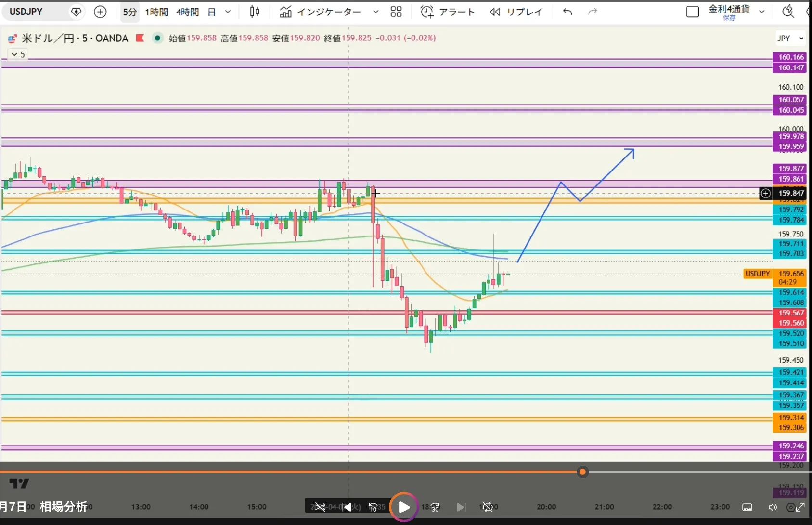Start リプレイ bar replay mode

click(516, 12)
